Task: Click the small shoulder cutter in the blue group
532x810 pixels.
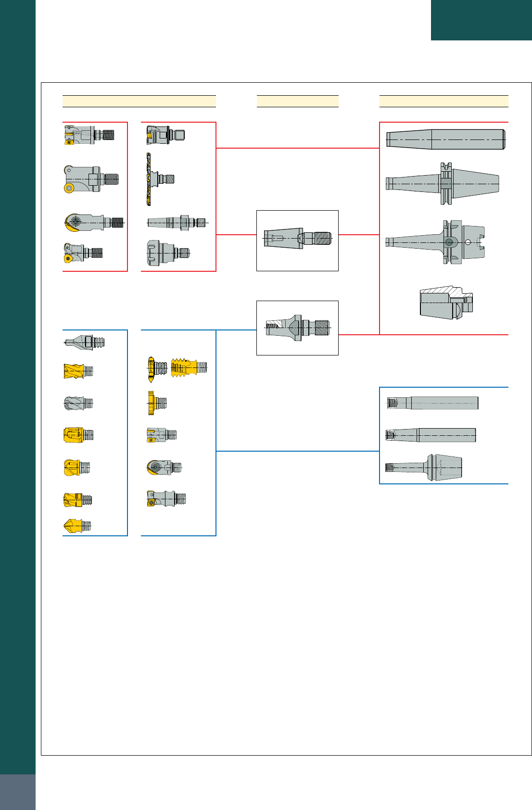Action: 162,435
